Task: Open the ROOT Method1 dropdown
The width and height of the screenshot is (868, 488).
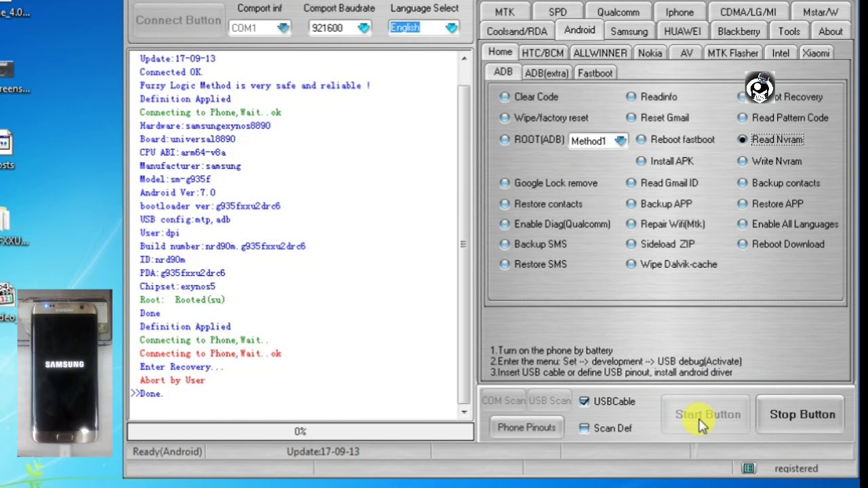Action: 620,141
